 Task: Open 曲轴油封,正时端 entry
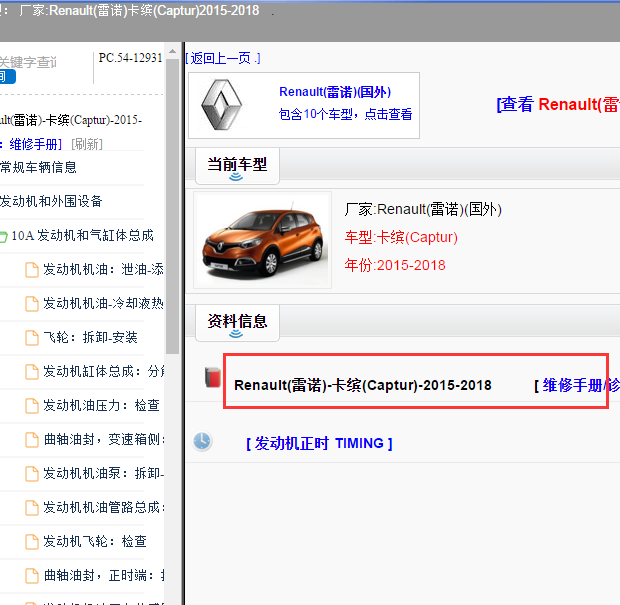(x=104, y=576)
